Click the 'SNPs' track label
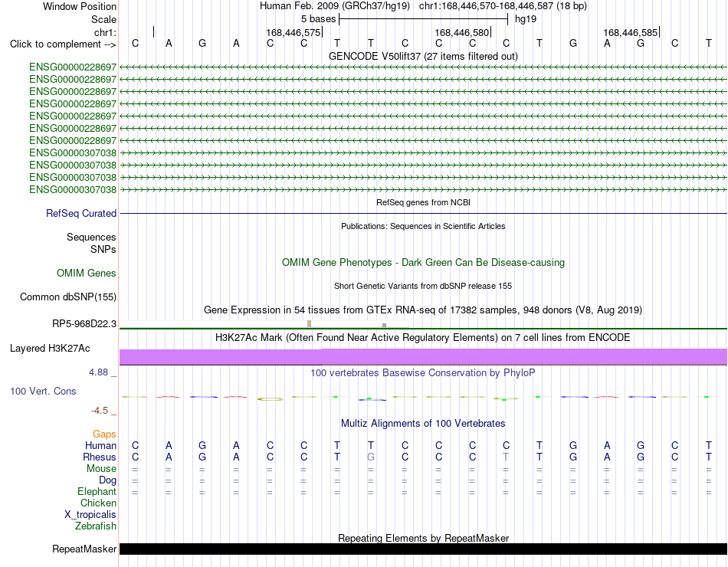728x567 pixels. [x=103, y=249]
